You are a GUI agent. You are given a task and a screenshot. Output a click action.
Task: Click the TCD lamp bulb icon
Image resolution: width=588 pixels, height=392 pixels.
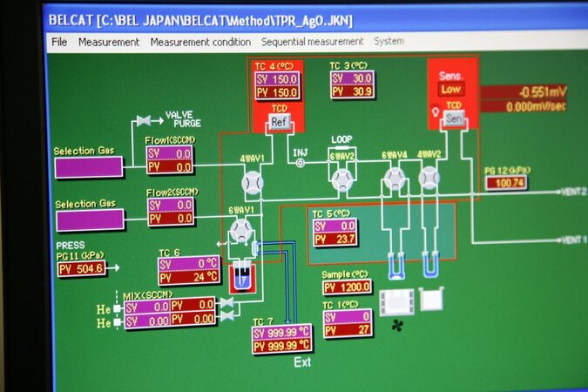click(433, 115)
